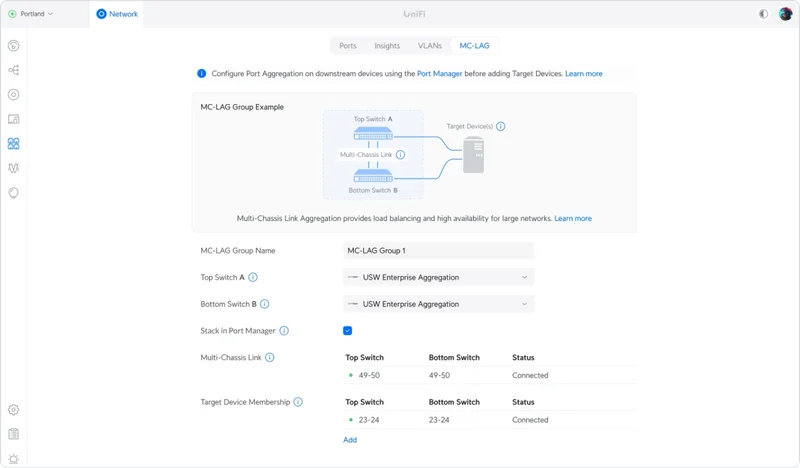Open the topology icon in sidebar
Screen dimensions: 800x468
pyautogui.click(x=14, y=70)
